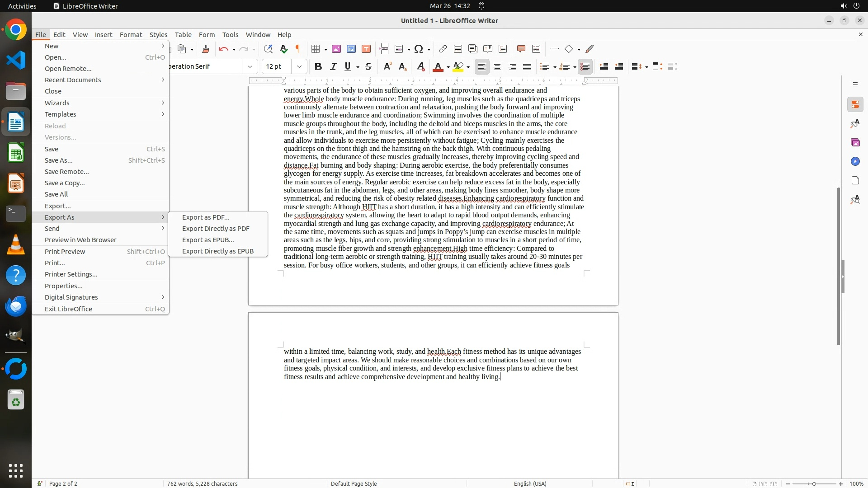Toggle Bold formatting button
Screen dimensions: 868x488
pos(318,66)
